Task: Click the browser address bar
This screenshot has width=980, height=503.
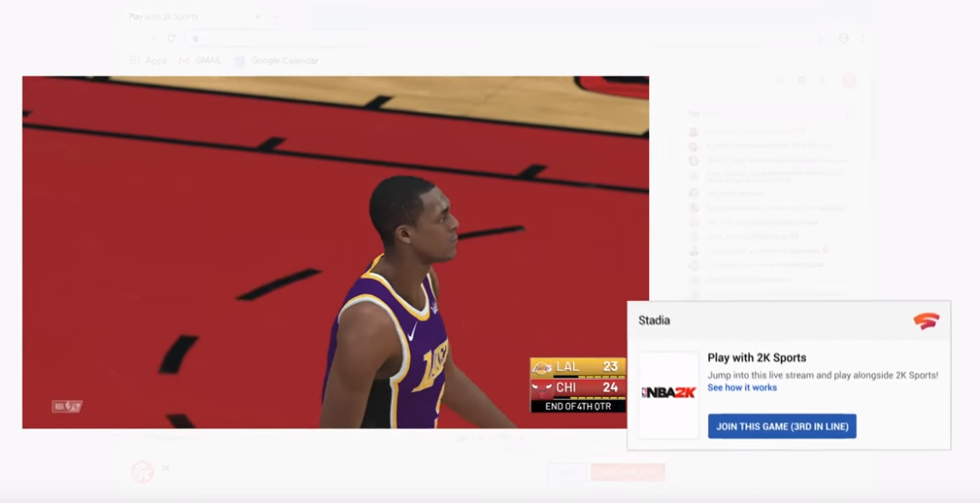Action: click(x=506, y=39)
